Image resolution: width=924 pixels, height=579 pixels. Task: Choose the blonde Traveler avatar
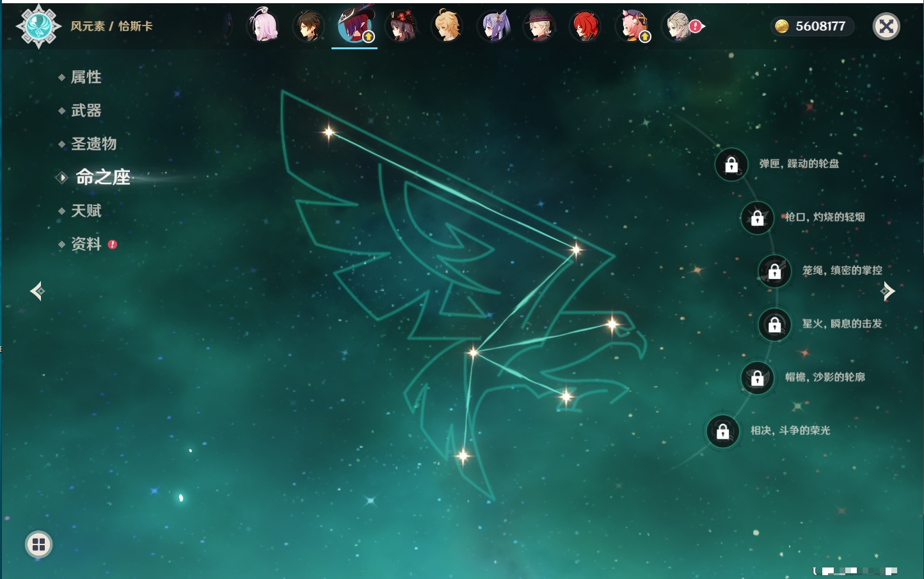click(447, 27)
